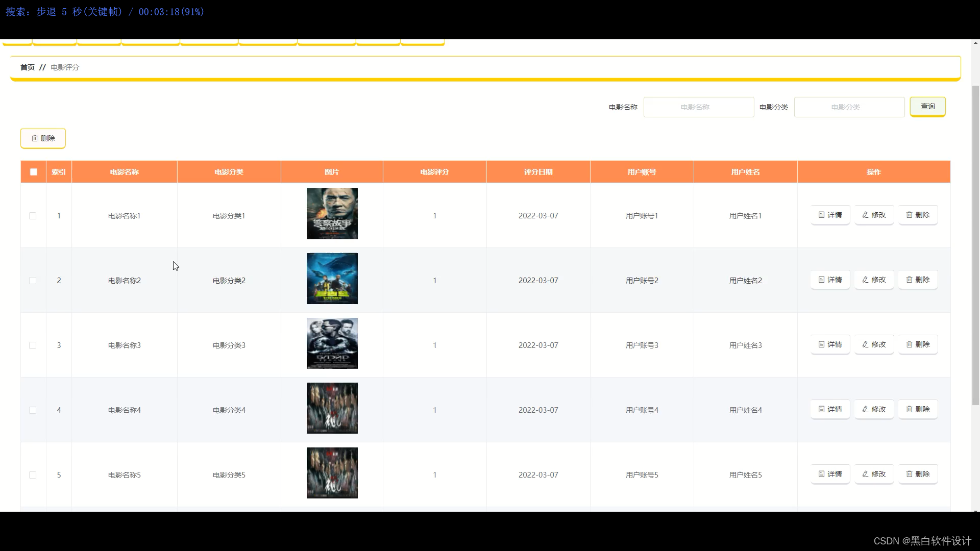Open details for row 4
The width and height of the screenshot is (980, 551).
[830, 409]
